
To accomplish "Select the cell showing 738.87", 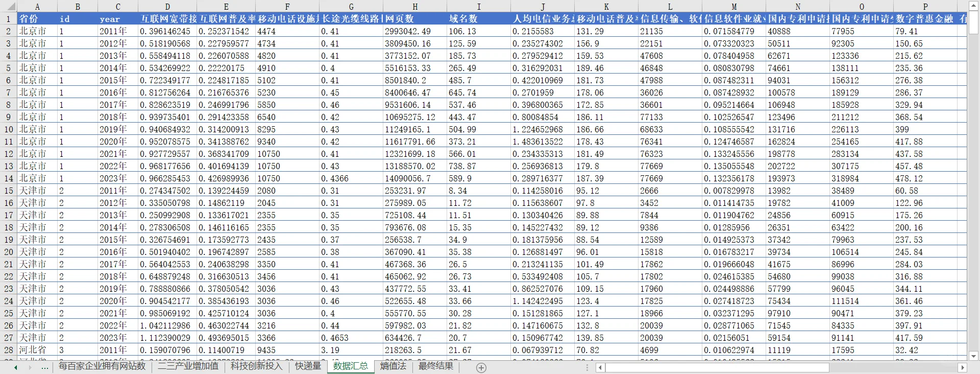I will pos(479,166).
